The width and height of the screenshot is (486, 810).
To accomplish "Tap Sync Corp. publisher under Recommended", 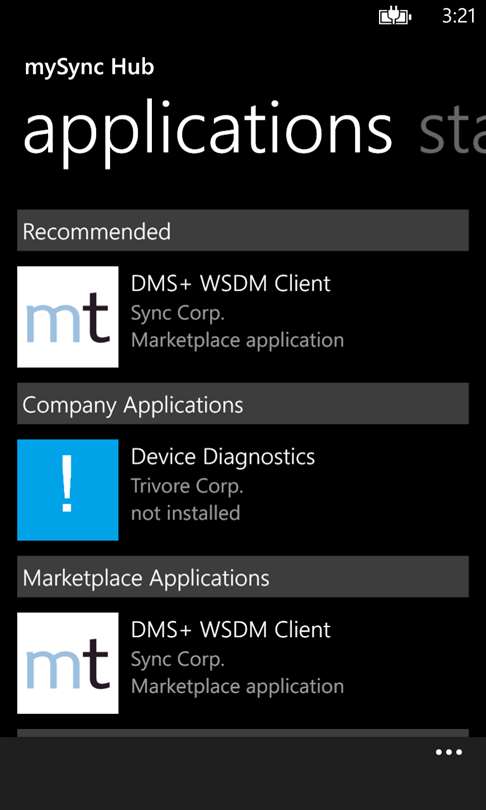I will point(178,314).
